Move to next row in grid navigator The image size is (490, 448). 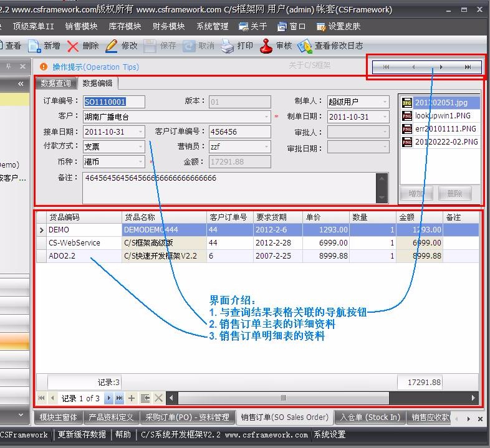click(108, 398)
